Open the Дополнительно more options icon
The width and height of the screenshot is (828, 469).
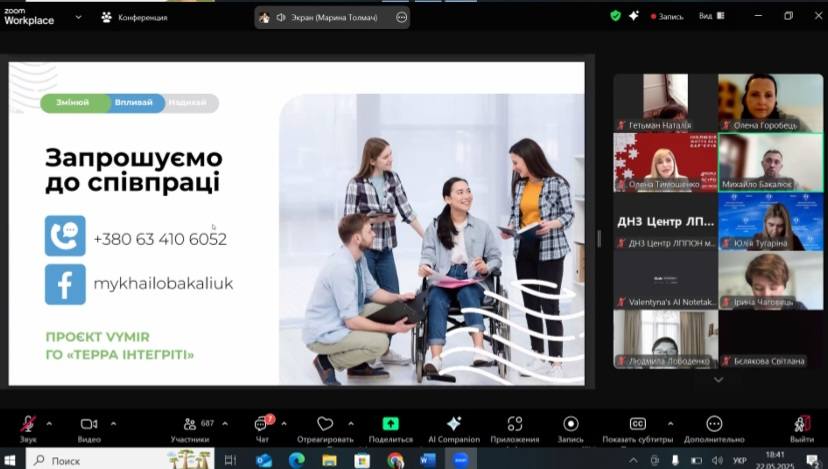click(x=714, y=424)
